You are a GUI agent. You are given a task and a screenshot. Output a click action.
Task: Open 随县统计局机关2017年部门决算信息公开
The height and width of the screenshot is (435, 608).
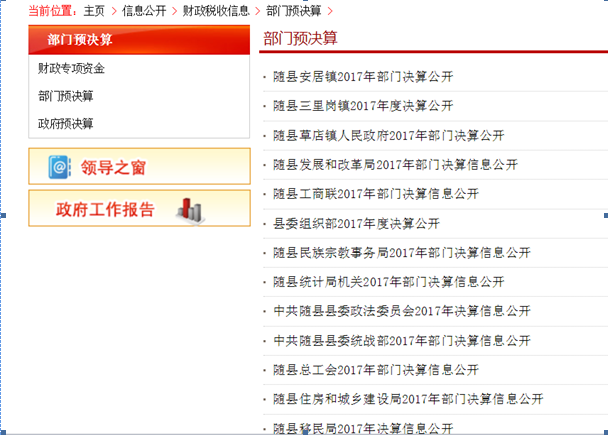click(x=389, y=282)
